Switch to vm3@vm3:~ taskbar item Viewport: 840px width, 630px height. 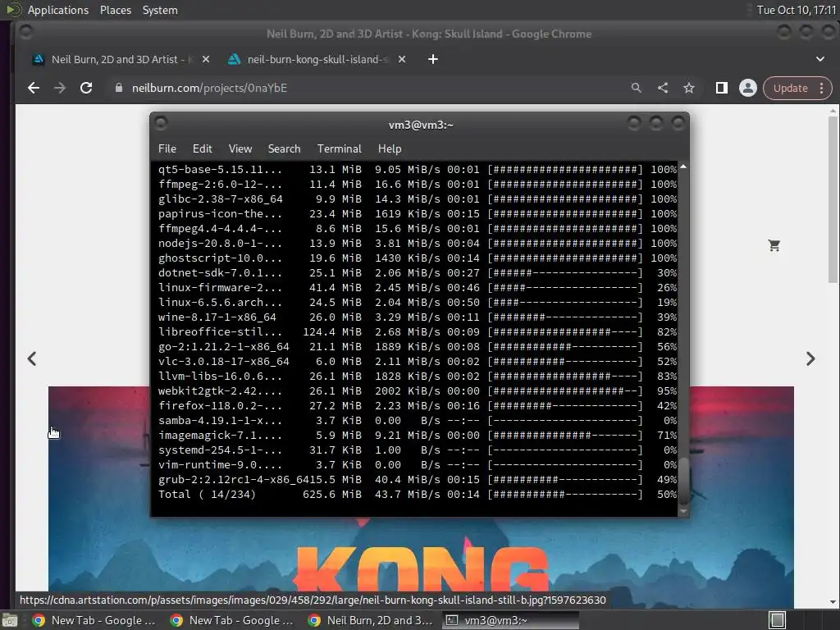510,620
